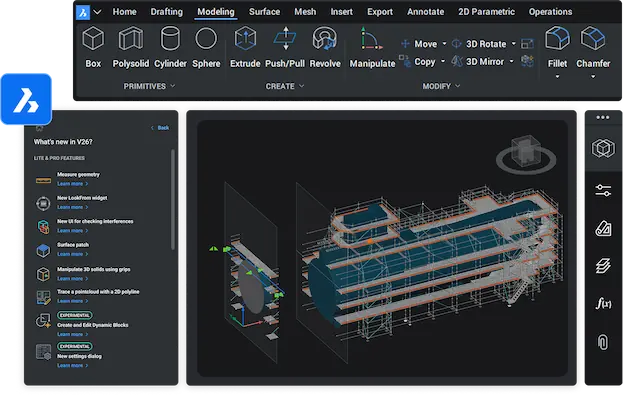Click Learn more under New LookFrom widget
The height and width of the screenshot is (395, 623).
pos(72,207)
